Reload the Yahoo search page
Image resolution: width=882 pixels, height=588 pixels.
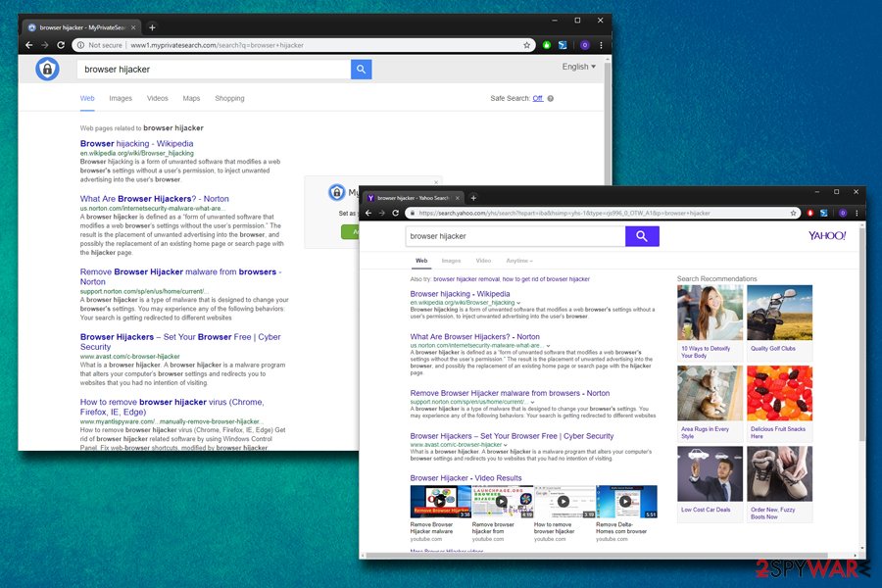(x=396, y=214)
